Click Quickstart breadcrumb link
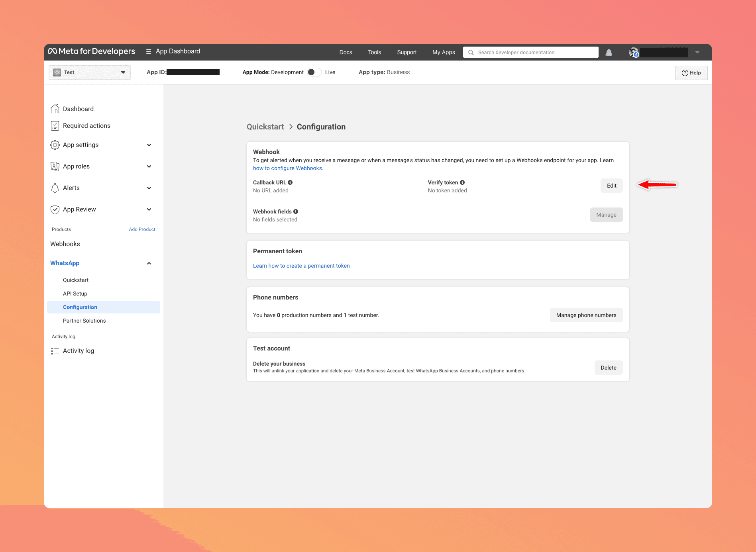 [x=265, y=127]
